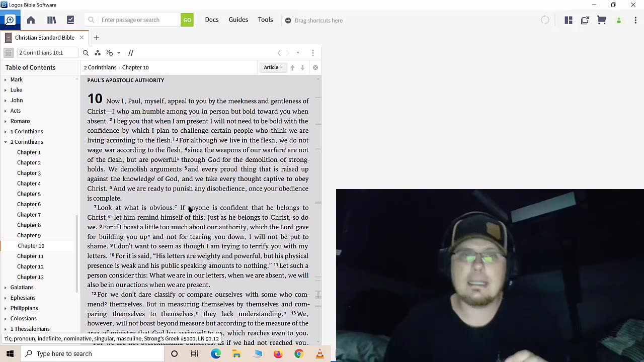Click the 2 Corinthians 10:1 reference box

pos(47,53)
